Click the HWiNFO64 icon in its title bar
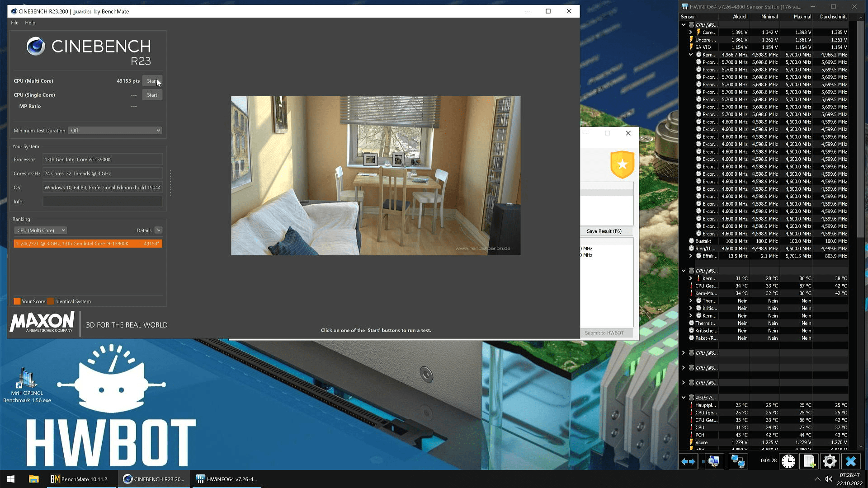This screenshot has width=868, height=488. point(685,7)
